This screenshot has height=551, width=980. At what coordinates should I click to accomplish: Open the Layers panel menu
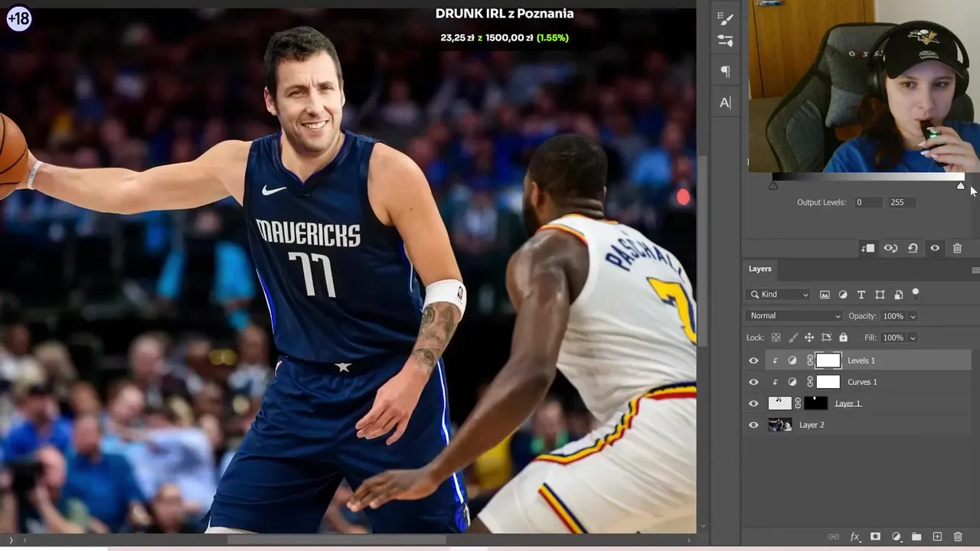975,269
